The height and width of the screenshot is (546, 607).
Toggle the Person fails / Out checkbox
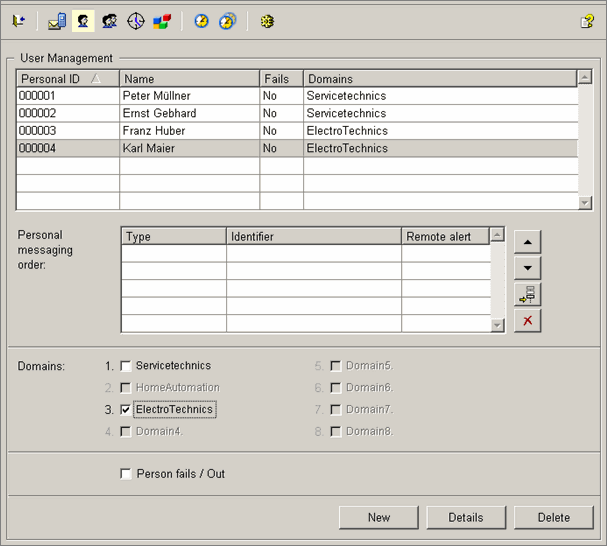(126, 474)
